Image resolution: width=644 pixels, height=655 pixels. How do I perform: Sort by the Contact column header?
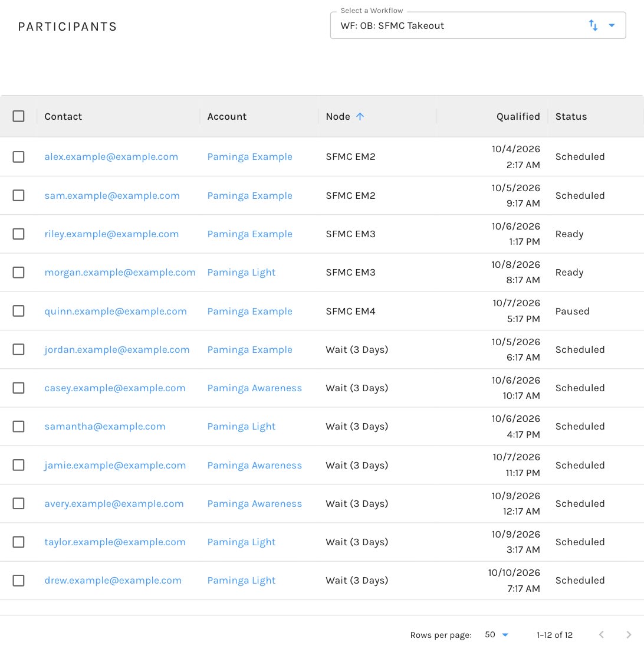(63, 117)
